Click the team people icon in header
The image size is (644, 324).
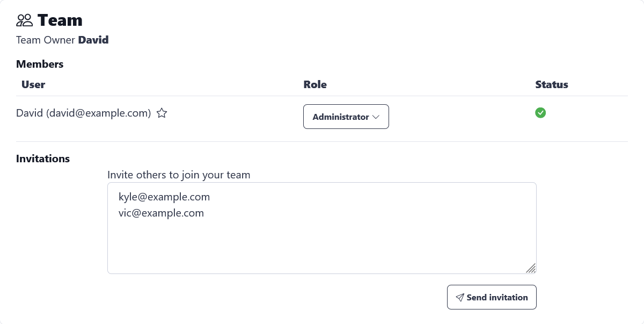pos(25,20)
